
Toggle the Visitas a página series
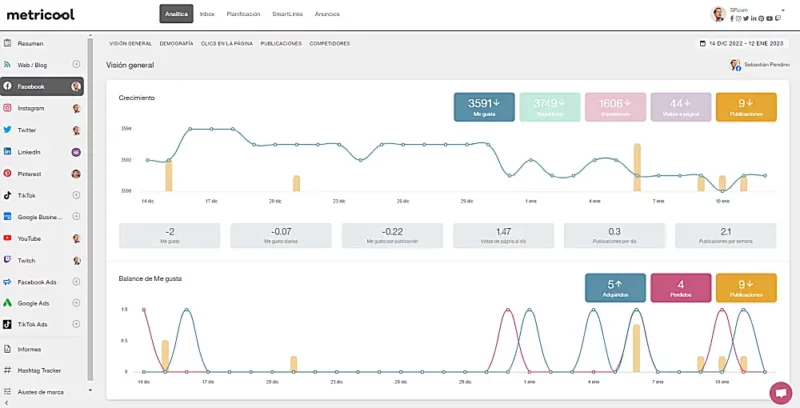point(681,107)
